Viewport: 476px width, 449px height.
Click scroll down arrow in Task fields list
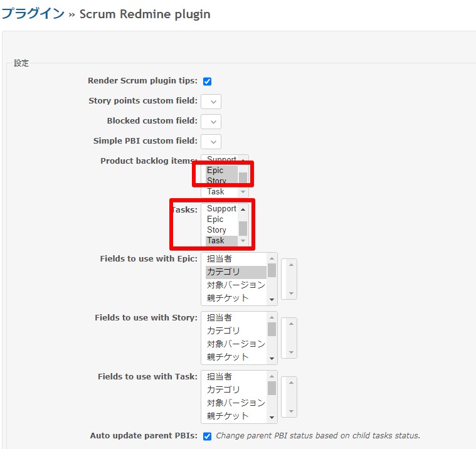(272, 418)
